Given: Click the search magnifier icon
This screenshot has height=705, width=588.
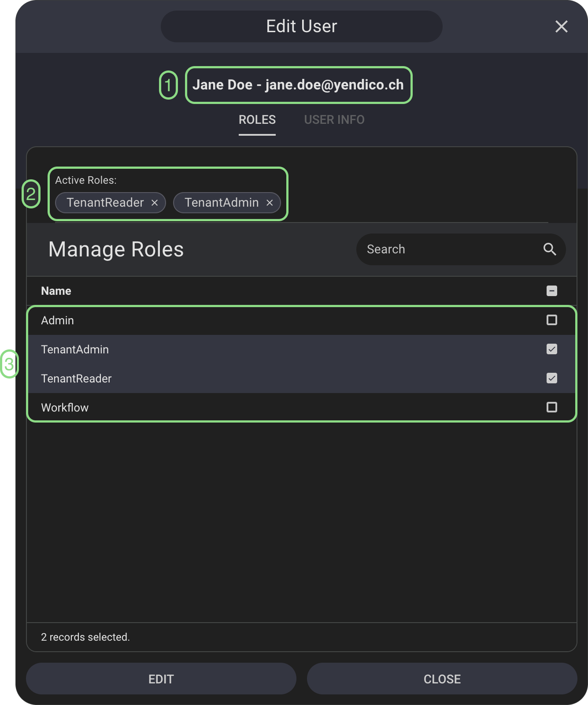Looking at the screenshot, I should (x=549, y=249).
